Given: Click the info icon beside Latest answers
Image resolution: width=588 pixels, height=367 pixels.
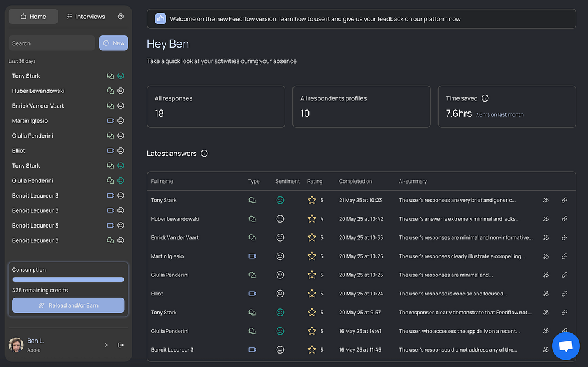Looking at the screenshot, I should (x=204, y=154).
